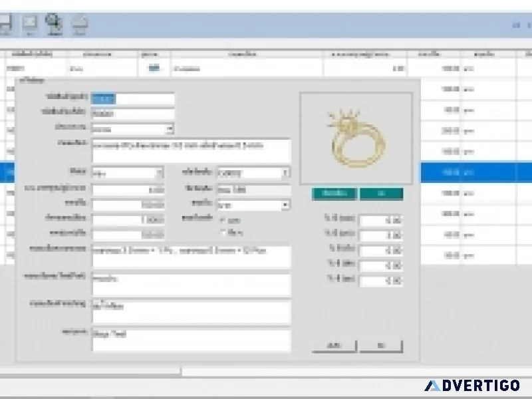
Task: Select the lower radio button in the dialog
Action: click(x=223, y=232)
